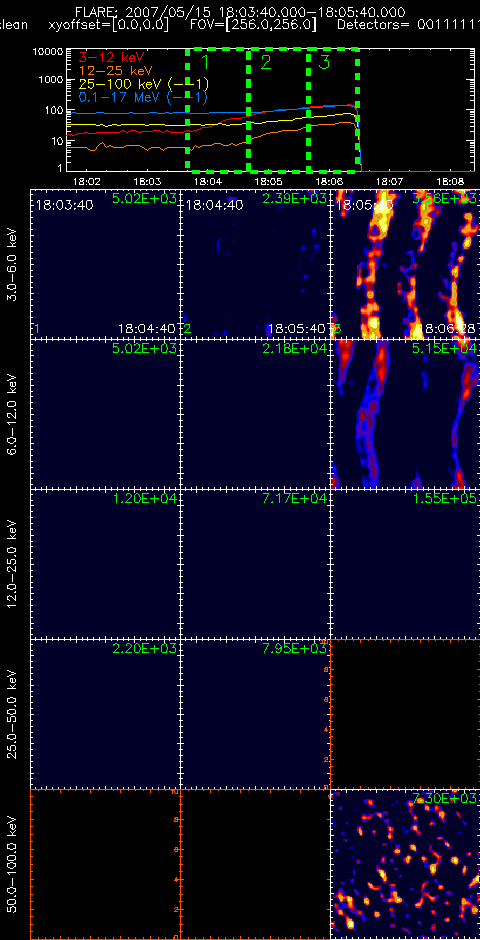
Task: Select the 6.0-12.0 keV image for interval 3
Action: 405,414
